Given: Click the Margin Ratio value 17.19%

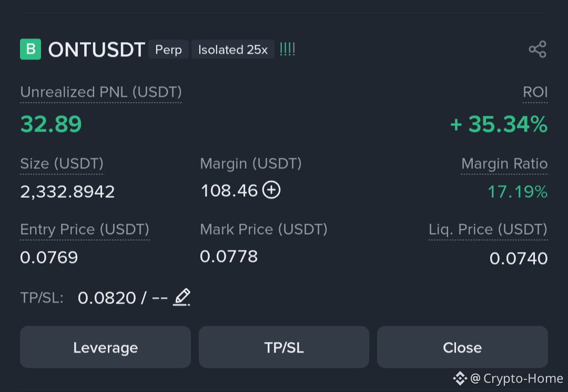Looking at the screenshot, I should point(518,192).
